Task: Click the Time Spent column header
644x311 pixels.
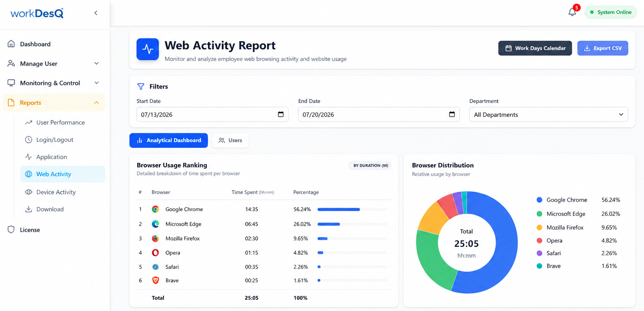Action: [252, 192]
